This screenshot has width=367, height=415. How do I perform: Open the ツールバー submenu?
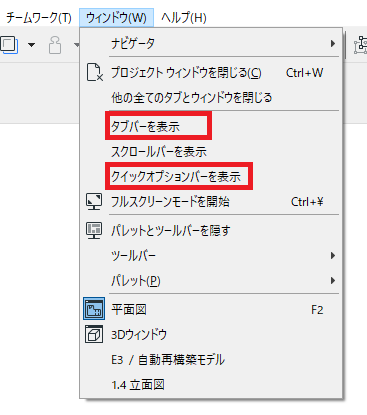211,256
